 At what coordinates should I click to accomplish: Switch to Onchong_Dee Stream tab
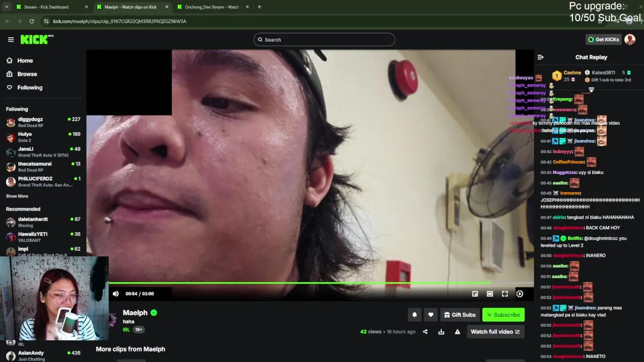tap(212, 7)
